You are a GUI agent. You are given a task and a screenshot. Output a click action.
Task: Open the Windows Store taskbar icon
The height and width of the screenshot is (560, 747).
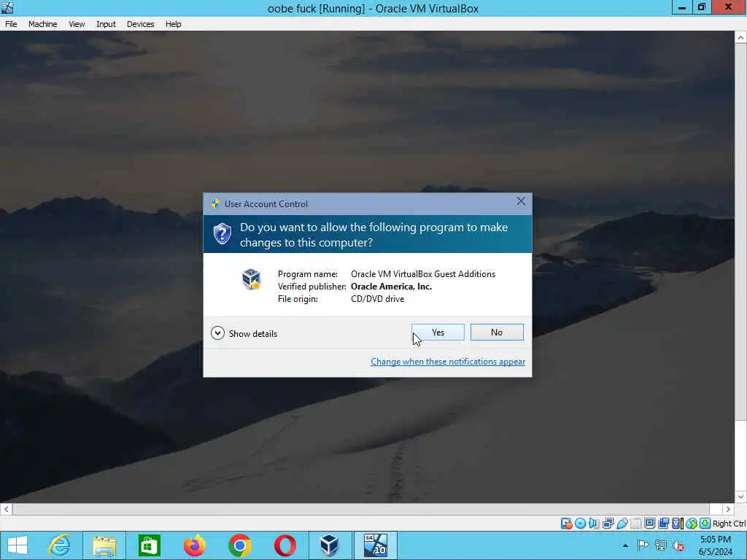pyautogui.click(x=149, y=545)
